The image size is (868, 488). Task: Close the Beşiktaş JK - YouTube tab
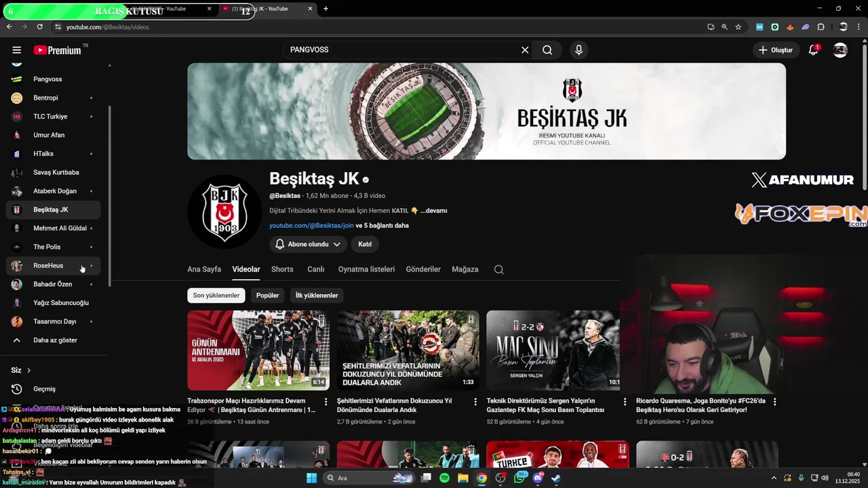[311, 9]
